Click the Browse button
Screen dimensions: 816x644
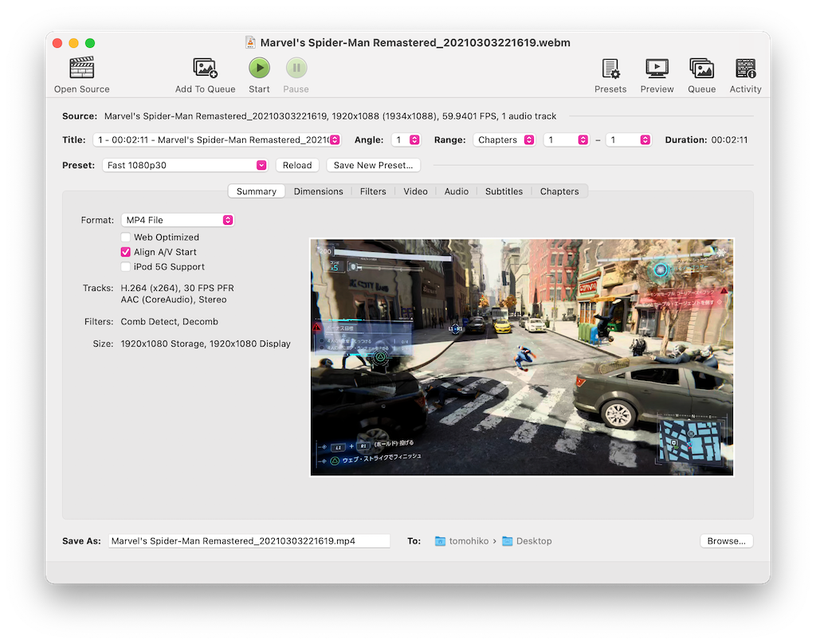click(x=726, y=541)
